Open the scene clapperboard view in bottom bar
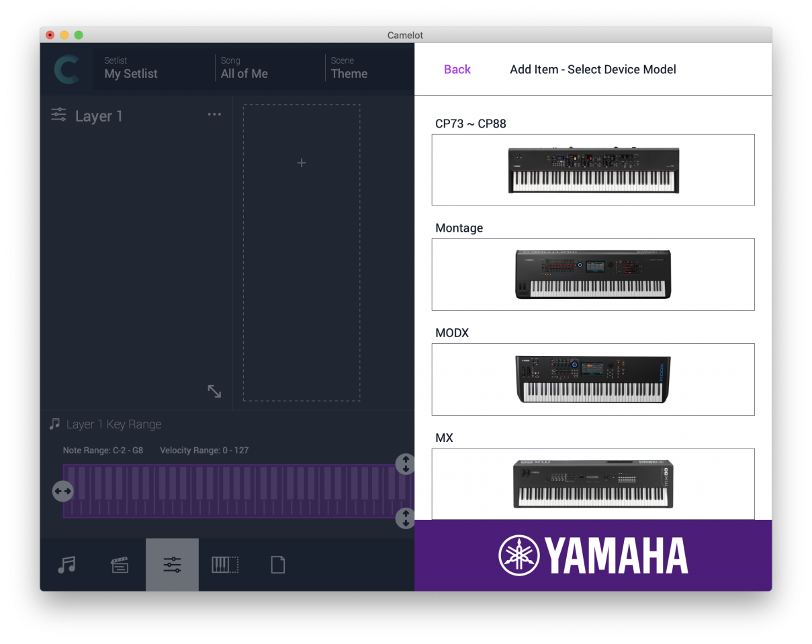This screenshot has height=644, width=812. click(x=120, y=565)
